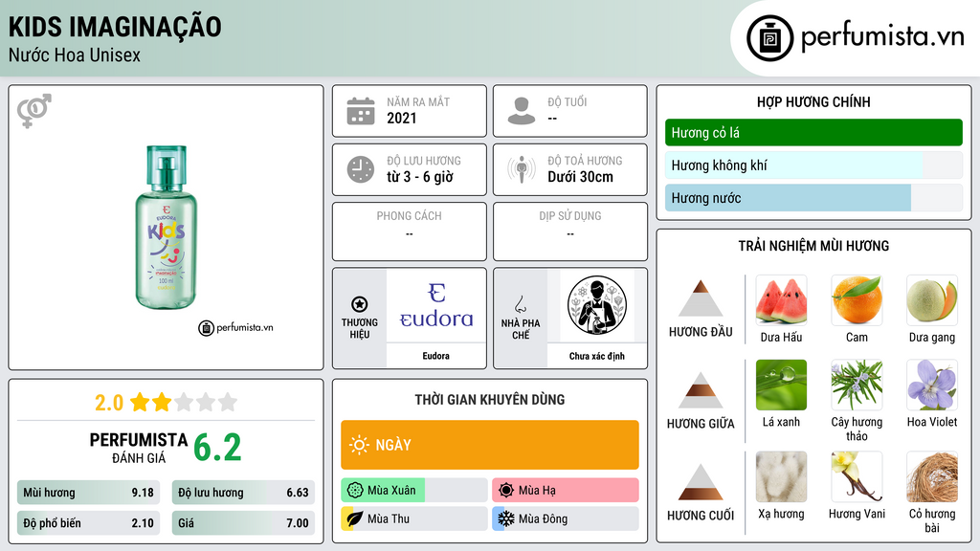Image resolution: width=980 pixels, height=551 pixels.
Task: Click the KIDS IMAGINAÇÃO title
Action: pos(115,27)
